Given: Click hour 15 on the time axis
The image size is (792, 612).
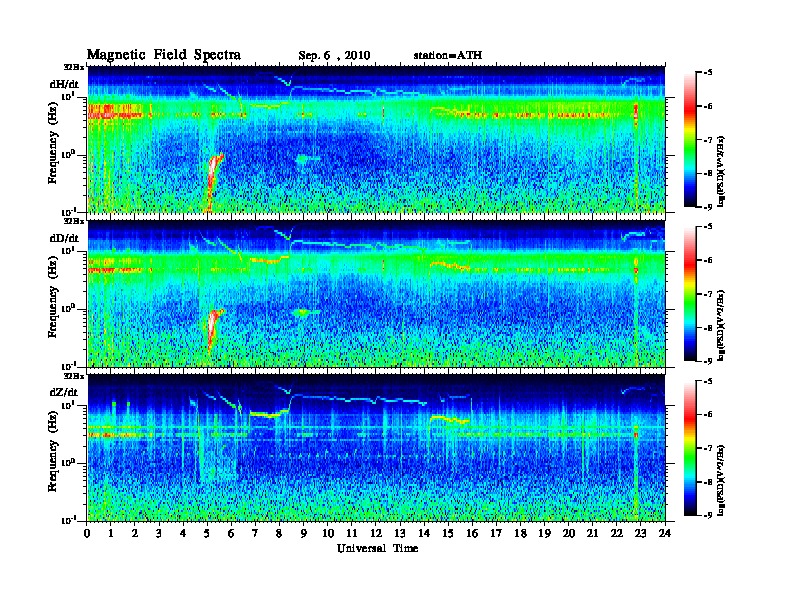Looking at the screenshot, I should tap(448, 533).
